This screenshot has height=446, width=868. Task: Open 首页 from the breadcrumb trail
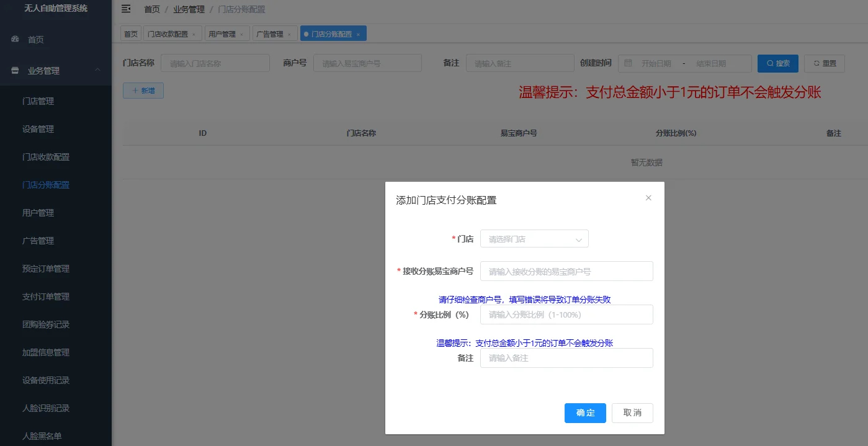(151, 9)
